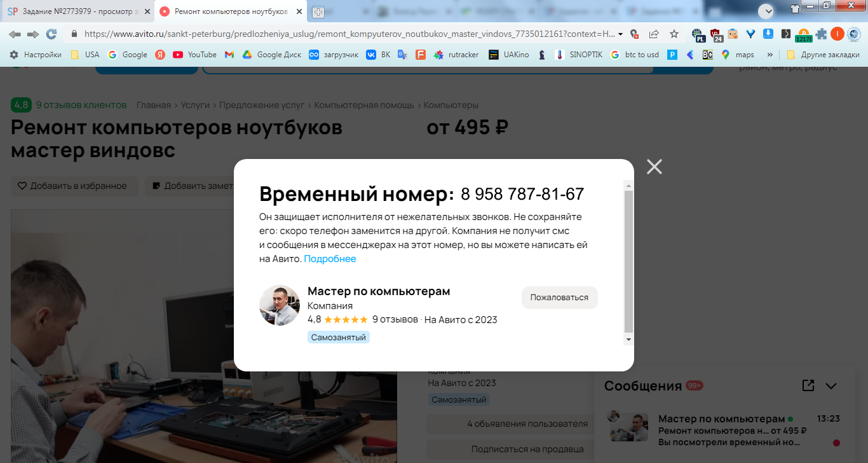Screen dimensions: 868x463
Task: Click the Пожаловаться button
Action: click(x=559, y=297)
